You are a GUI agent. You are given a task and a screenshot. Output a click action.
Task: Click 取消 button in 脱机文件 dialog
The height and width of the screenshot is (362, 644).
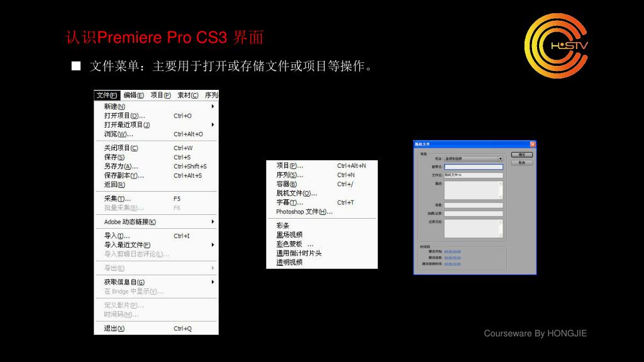click(522, 163)
